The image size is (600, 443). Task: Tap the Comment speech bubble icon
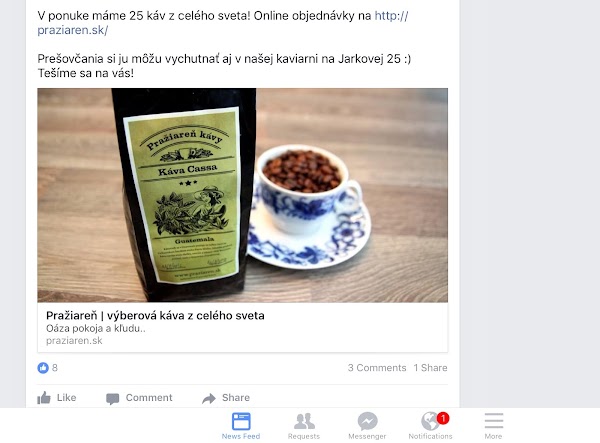tap(112, 399)
